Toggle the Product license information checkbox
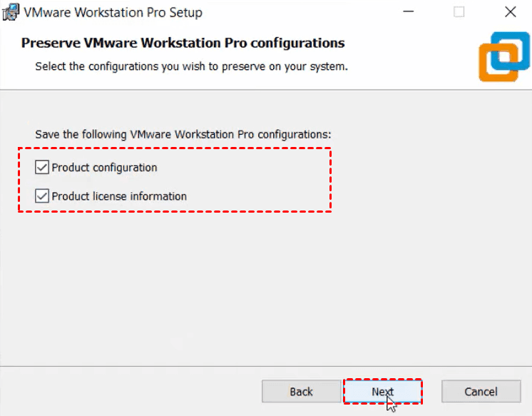Viewport: 532px width, 416px height. pos(42,196)
